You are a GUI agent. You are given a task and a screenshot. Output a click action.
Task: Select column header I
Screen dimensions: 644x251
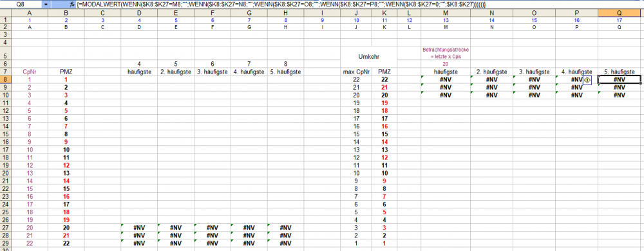(322, 13)
